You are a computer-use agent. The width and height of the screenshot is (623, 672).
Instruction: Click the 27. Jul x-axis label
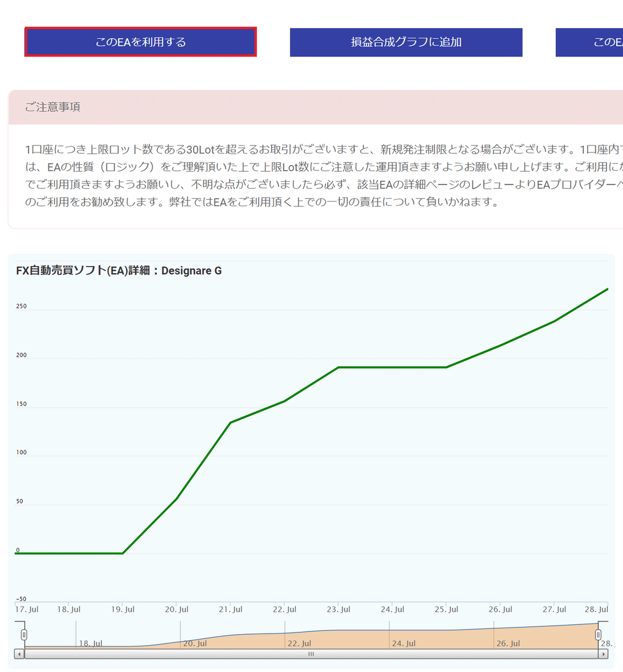pyautogui.click(x=554, y=609)
